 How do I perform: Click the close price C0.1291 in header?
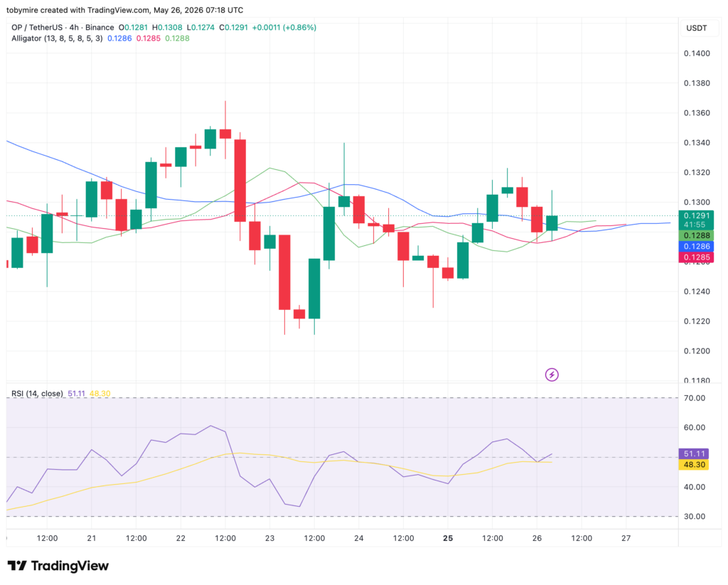click(x=233, y=28)
